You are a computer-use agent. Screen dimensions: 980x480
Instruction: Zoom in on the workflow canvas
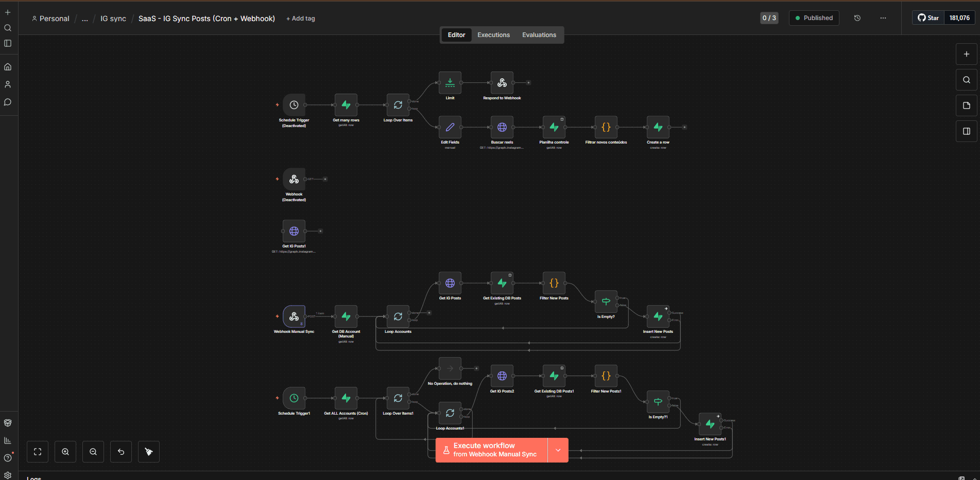click(65, 452)
